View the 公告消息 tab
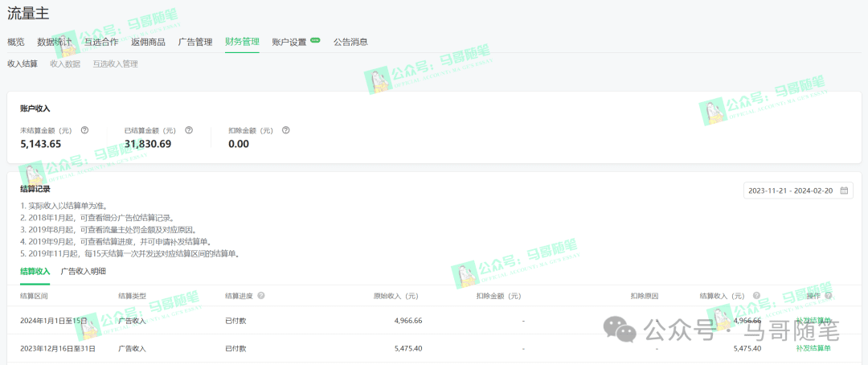 click(350, 42)
